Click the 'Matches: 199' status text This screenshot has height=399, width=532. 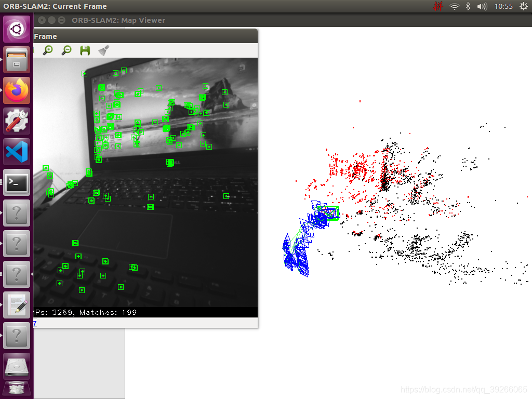click(108, 312)
